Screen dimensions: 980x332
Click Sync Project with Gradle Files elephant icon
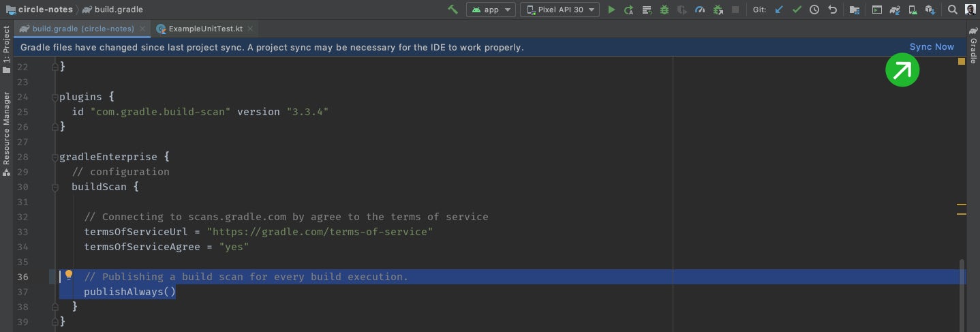(x=895, y=10)
